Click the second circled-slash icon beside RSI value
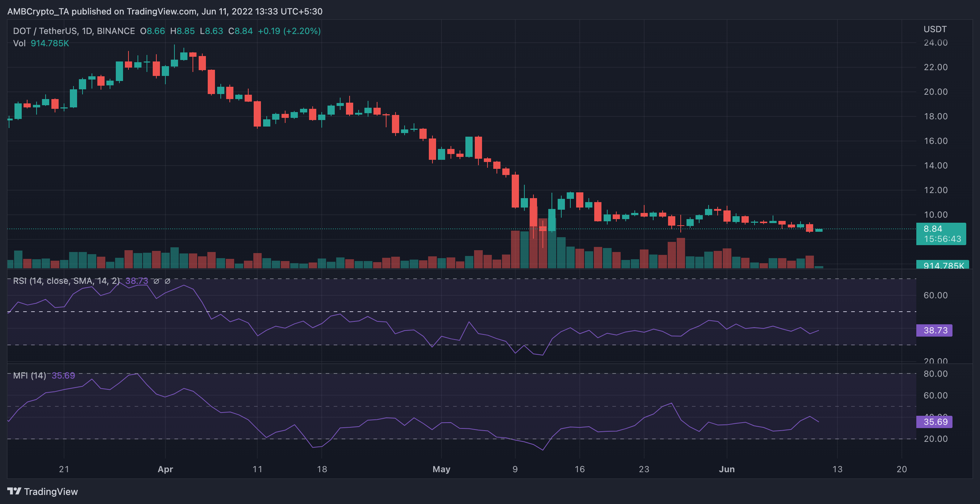Viewport: 980px width, 504px height. tap(168, 281)
